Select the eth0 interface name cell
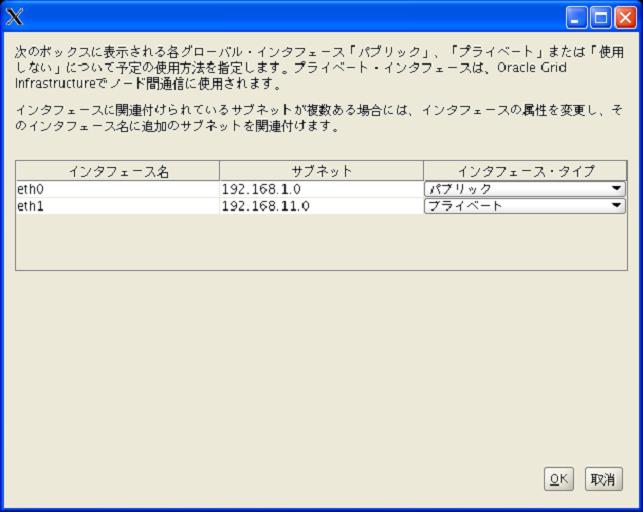Viewport: 643px width, 512px height. (x=118, y=189)
